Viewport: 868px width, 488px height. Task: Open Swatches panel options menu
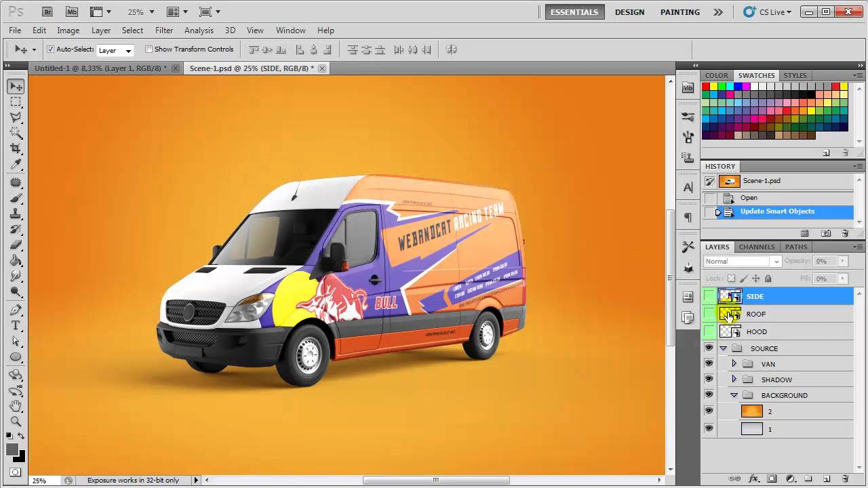[859, 76]
